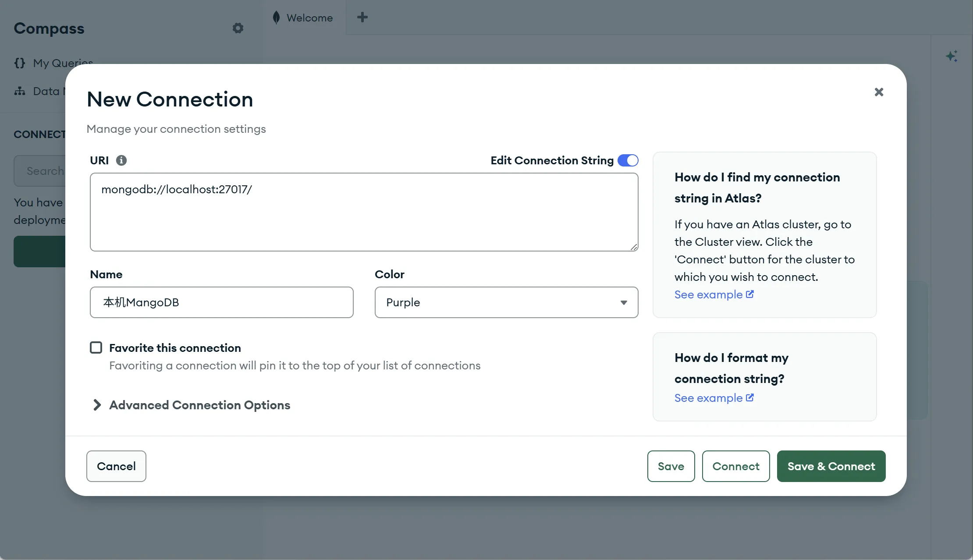Open See example link for format question
The height and width of the screenshot is (560, 973).
708,398
